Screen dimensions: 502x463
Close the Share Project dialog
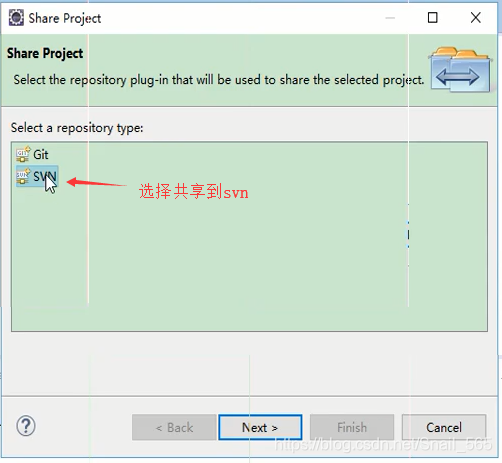coord(476,18)
